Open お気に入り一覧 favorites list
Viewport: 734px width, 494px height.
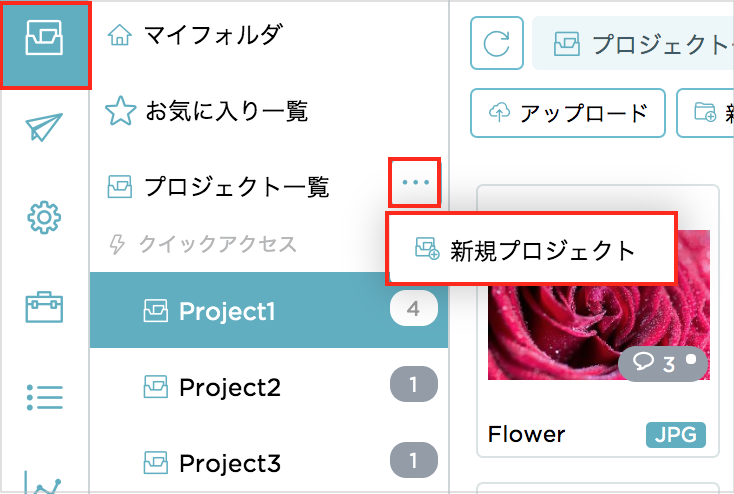click(x=224, y=111)
